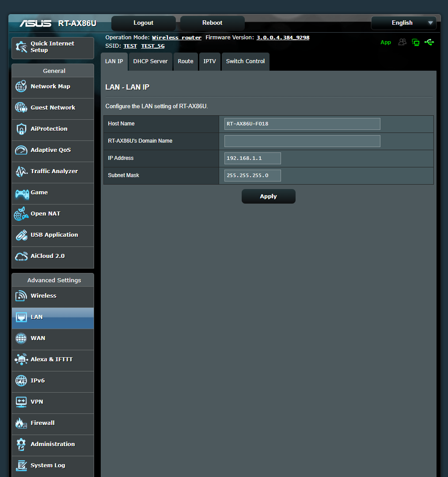The image size is (448, 477).
Task: Click the LAN port icon
Action: [21, 317]
